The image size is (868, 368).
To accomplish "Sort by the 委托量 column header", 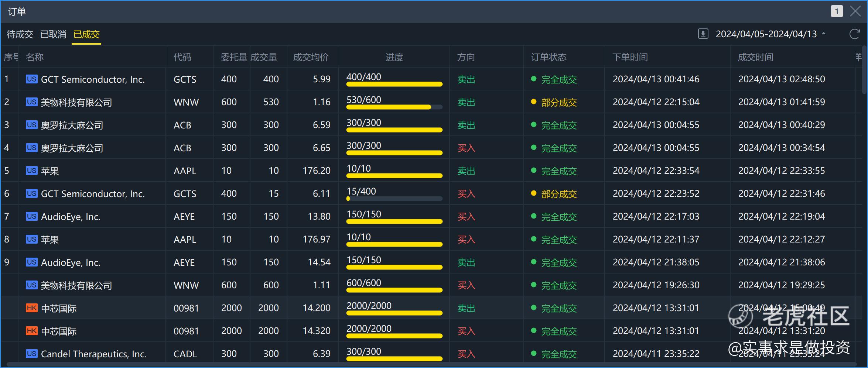I will click(x=234, y=57).
